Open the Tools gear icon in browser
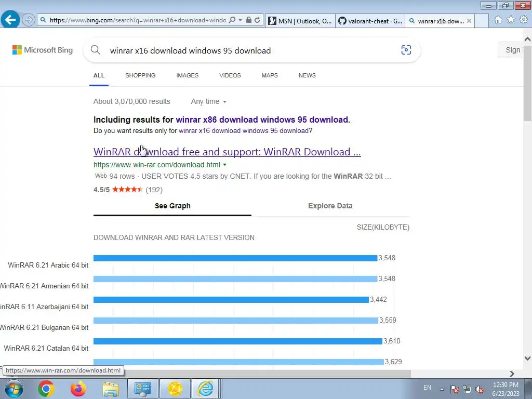Image resolution: width=532 pixels, height=399 pixels. pyautogui.click(x=524, y=20)
